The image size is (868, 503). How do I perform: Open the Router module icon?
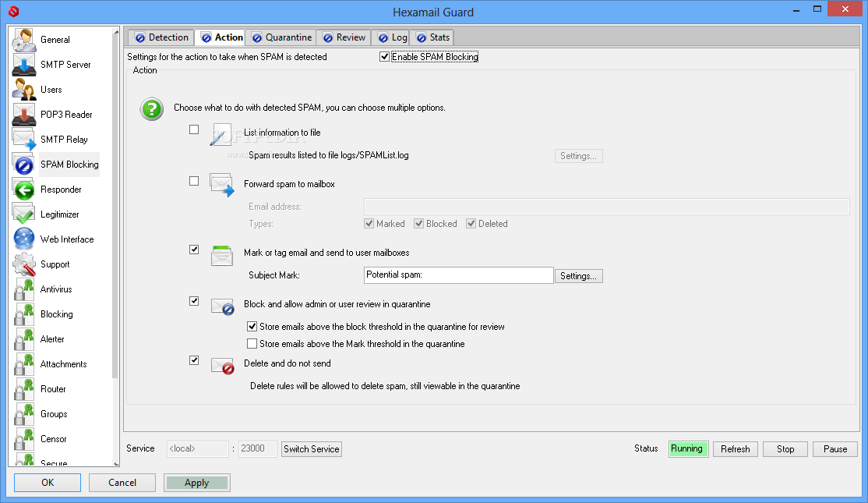tap(24, 389)
